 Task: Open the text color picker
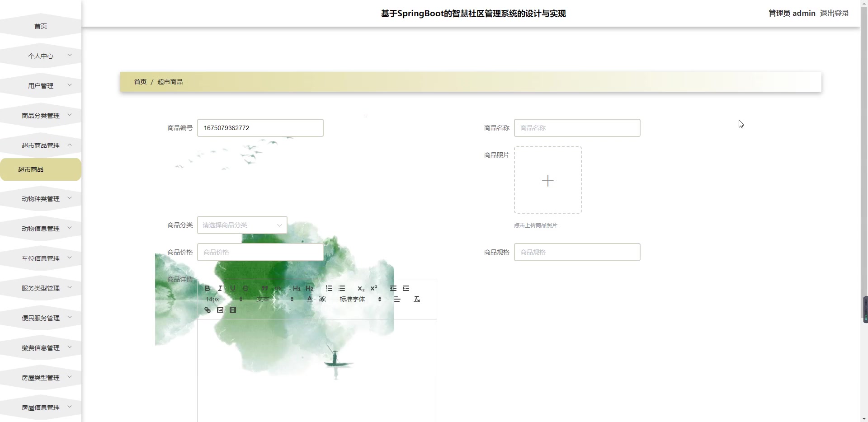[x=310, y=299]
